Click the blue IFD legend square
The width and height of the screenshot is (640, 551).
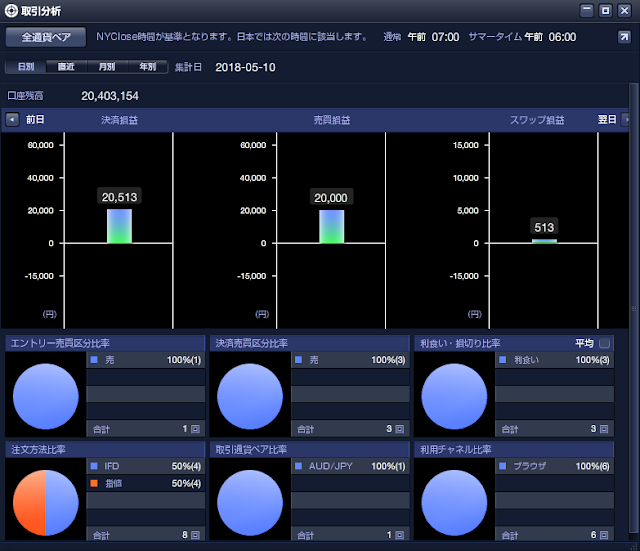pos(94,466)
